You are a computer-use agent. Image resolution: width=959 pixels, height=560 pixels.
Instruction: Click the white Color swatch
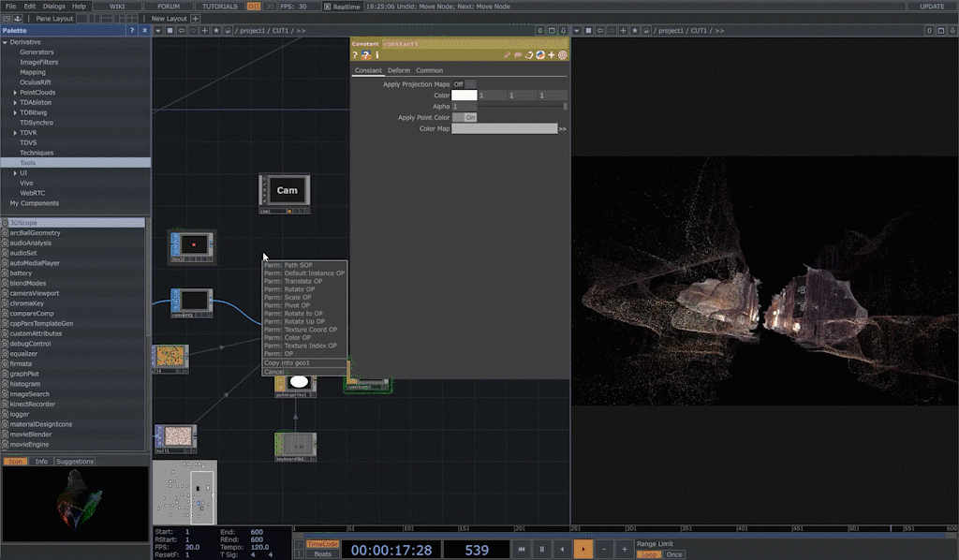click(465, 96)
